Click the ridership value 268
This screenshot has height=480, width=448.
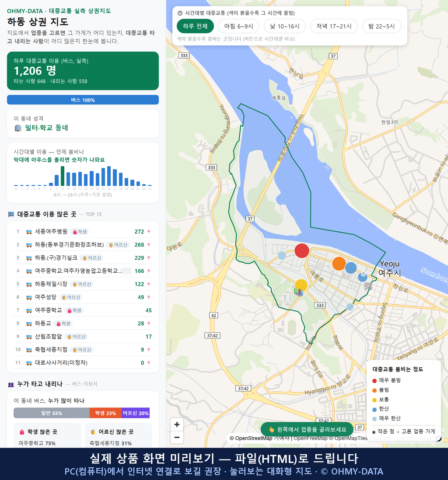pos(139,245)
